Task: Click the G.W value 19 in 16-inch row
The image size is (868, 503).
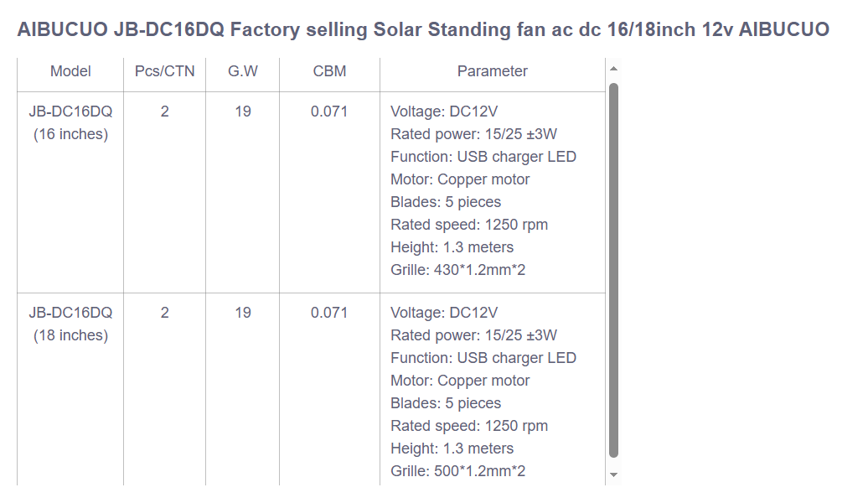Action: pos(243,111)
